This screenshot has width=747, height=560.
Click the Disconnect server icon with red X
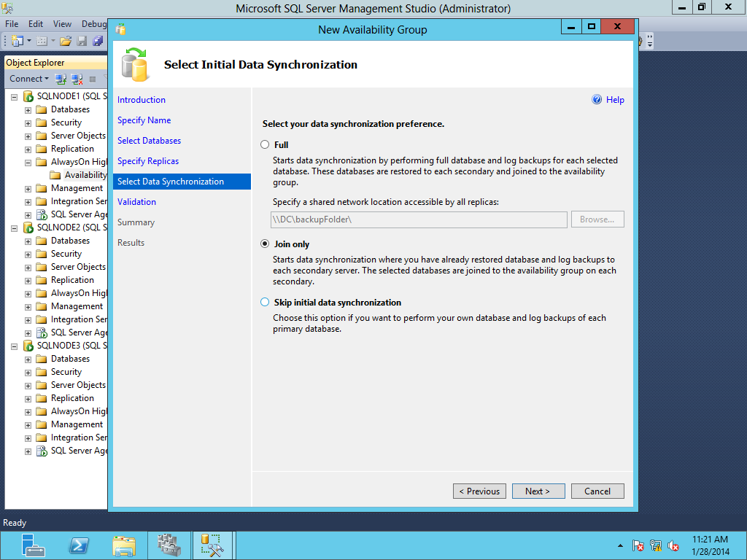point(77,79)
